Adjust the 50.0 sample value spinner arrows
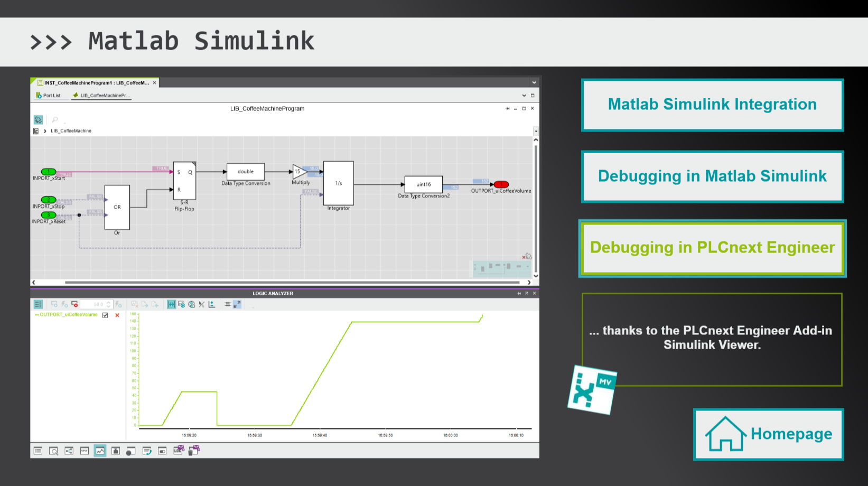868x486 pixels. 109,304
